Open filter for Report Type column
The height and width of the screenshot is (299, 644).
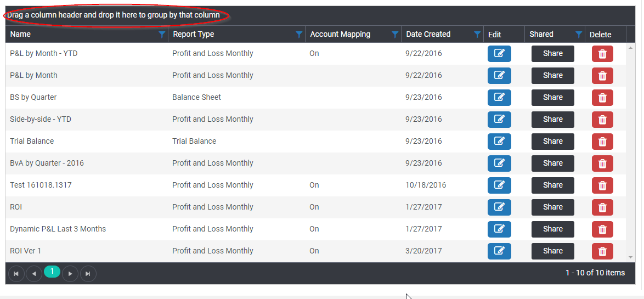coord(299,35)
